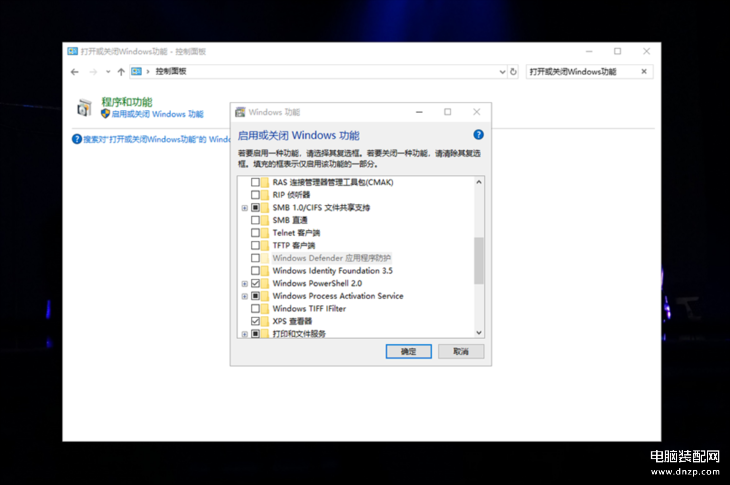Viewport: 730px width, 485px height.
Task: Close the Windows 功能 dialog
Action: pyautogui.click(x=476, y=112)
